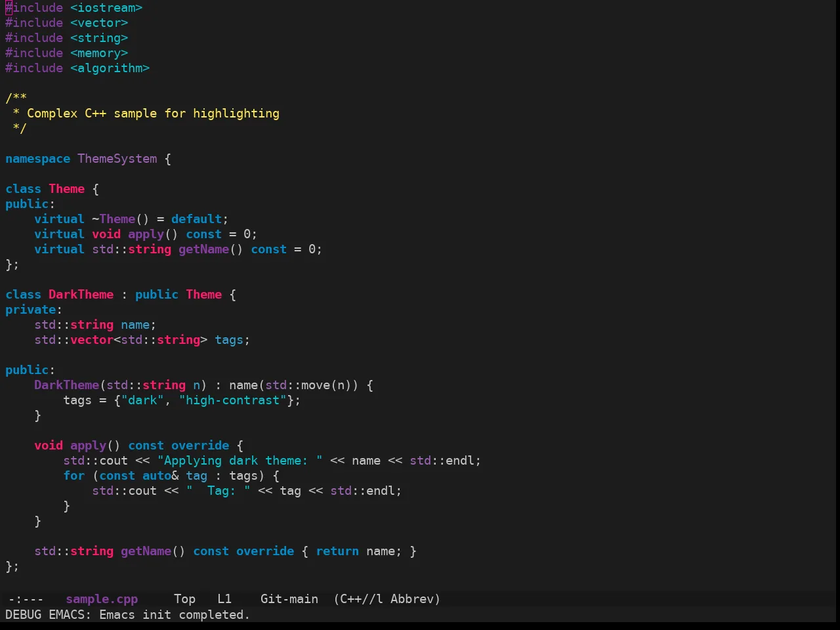Click the "Applying dark theme: " string
Screen dimensions: 840x630
pos(240,461)
